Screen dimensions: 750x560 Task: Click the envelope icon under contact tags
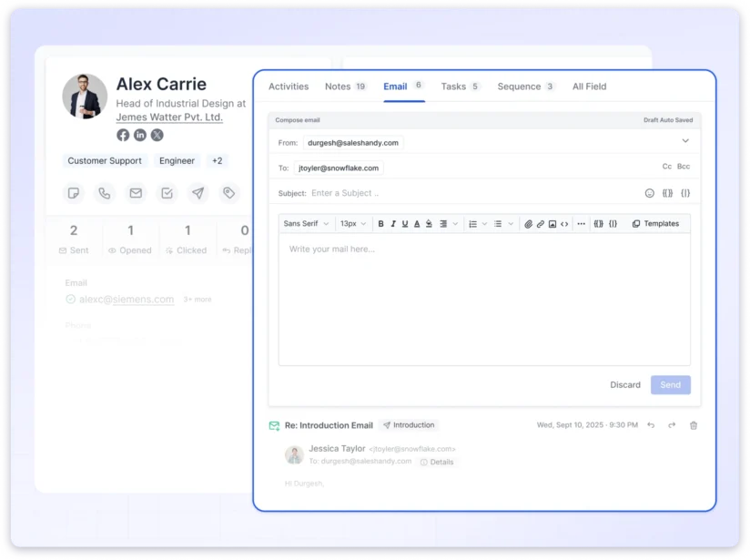tap(136, 193)
